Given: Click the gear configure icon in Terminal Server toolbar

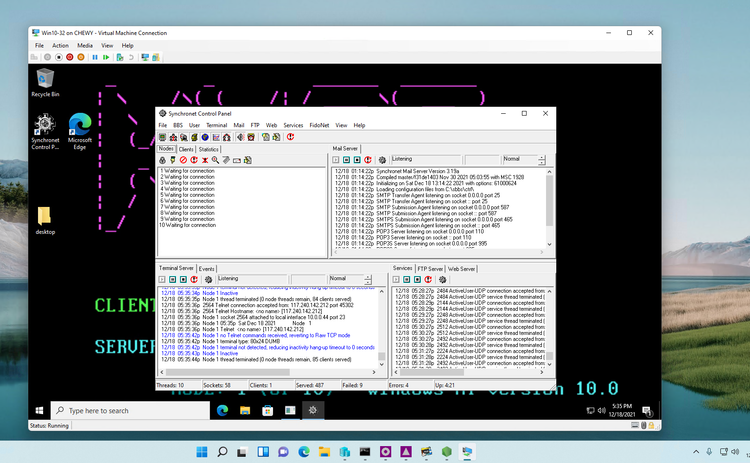Looking at the screenshot, I should coord(208,279).
